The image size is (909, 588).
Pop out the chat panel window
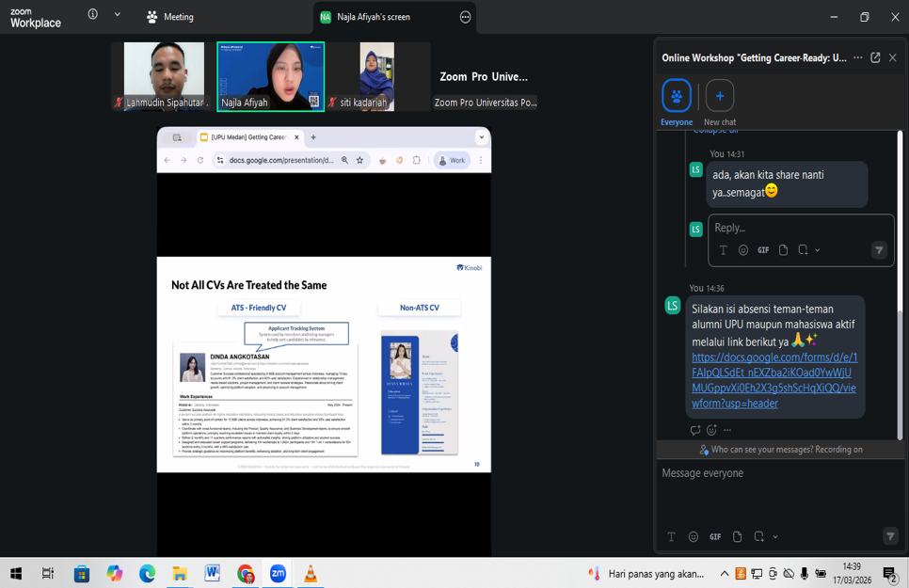[875, 57]
